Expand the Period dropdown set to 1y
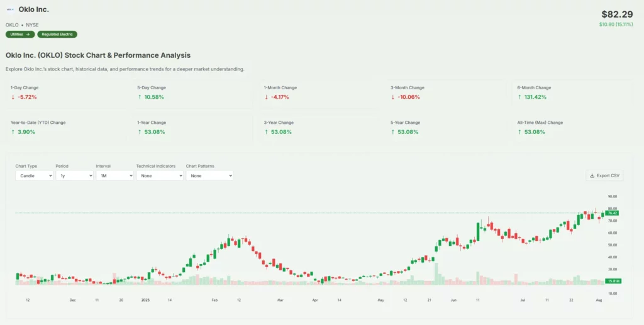 74,176
